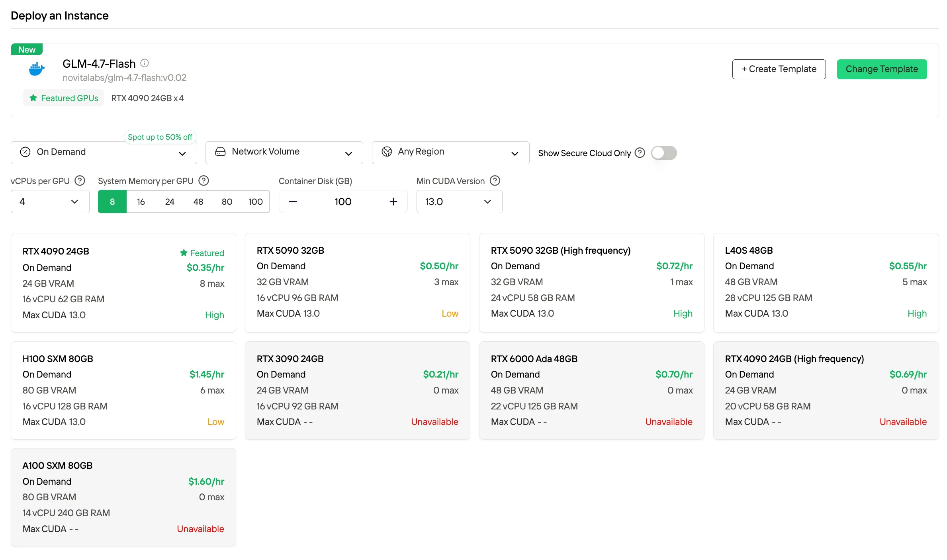Screen dimensions: 947x560
Task: Open the Min CUDA Version dropdown
Action: pos(460,202)
